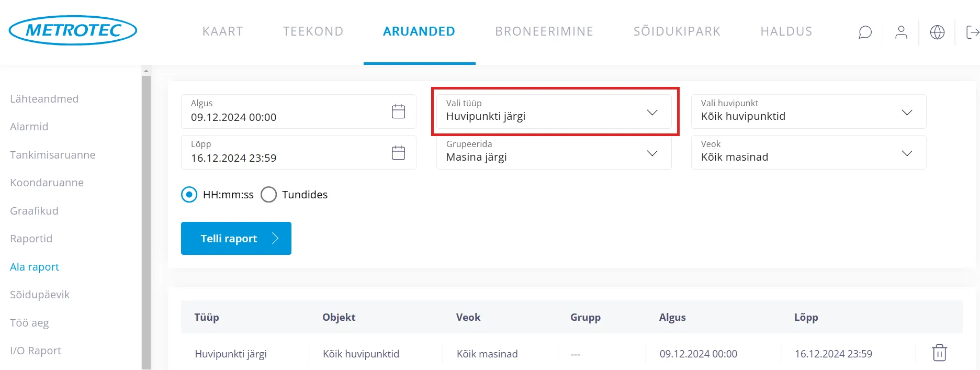
Task: Open the user profile icon
Action: click(901, 32)
